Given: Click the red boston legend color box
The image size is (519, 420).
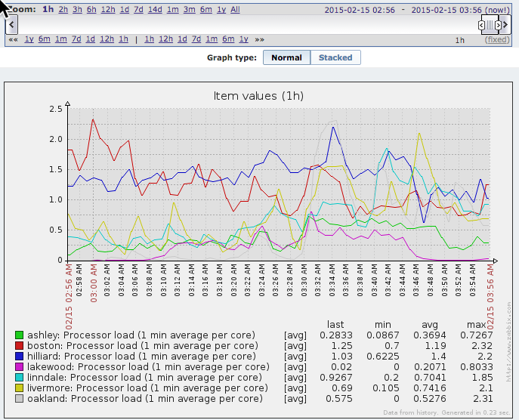Looking at the screenshot, I should coord(20,345).
